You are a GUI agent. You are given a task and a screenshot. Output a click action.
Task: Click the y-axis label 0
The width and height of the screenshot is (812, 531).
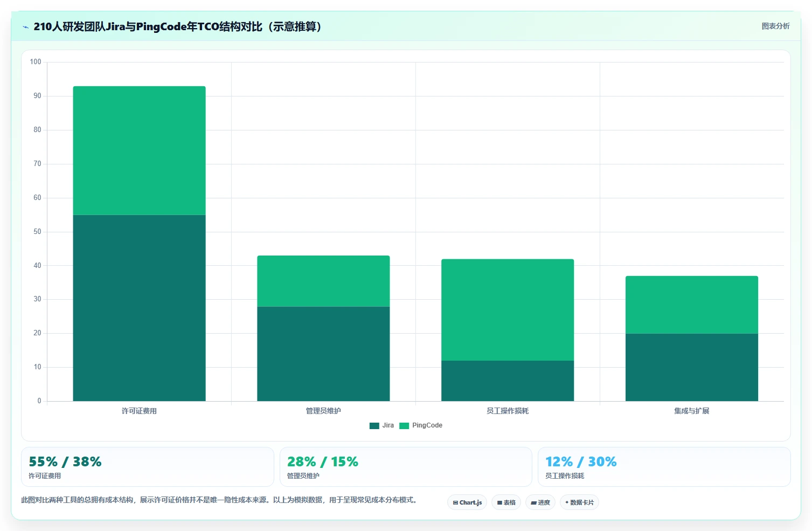point(39,401)
